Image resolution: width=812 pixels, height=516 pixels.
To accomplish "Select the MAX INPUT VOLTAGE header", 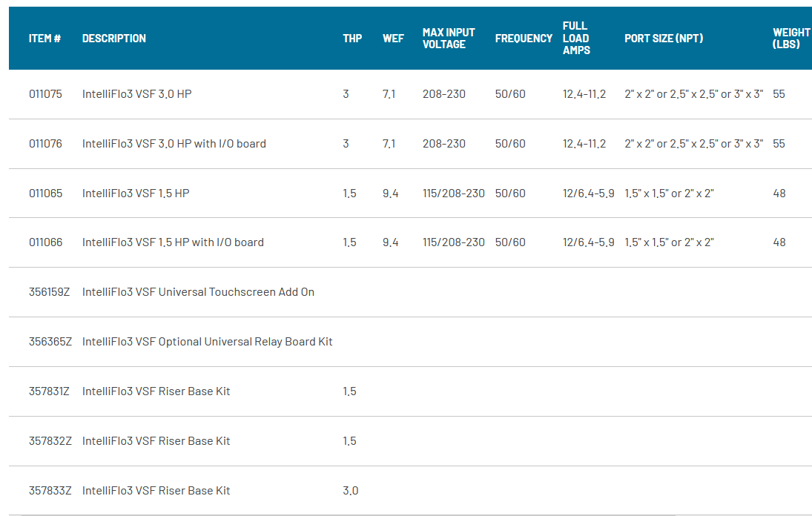I will [449, 39].
